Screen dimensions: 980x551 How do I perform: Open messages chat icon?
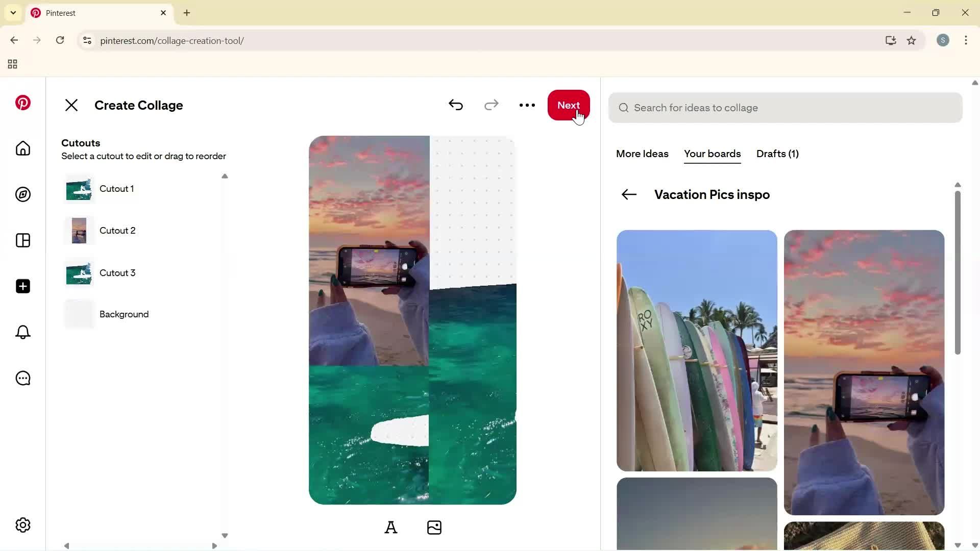tap(22, 378)
